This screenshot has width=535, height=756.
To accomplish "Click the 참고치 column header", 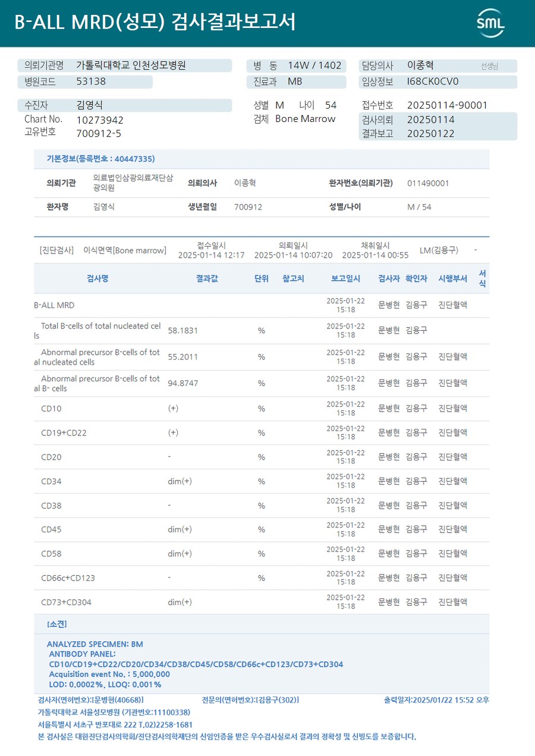I will click(x=294, y=278).
